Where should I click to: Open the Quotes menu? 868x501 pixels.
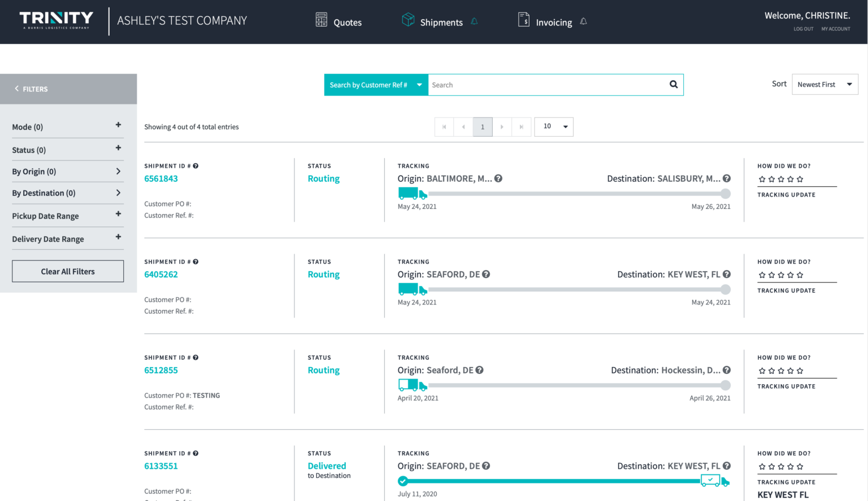[x=338, y=22]
